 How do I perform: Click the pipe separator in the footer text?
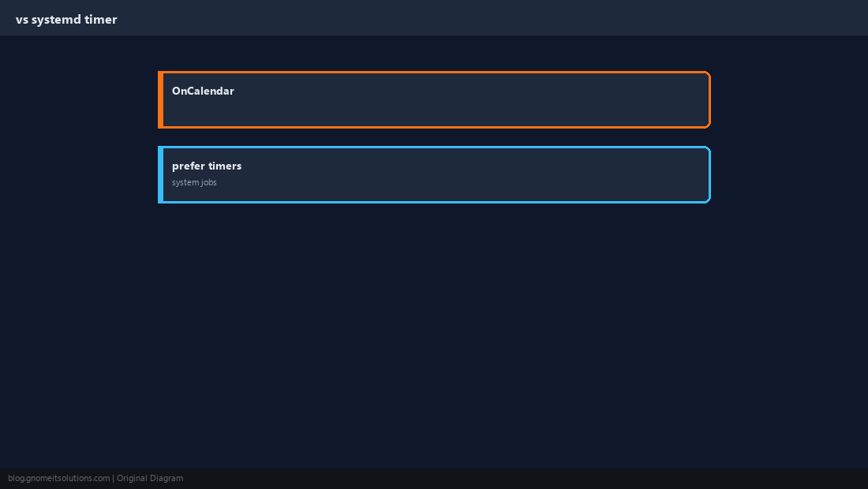tap(114, 479)
